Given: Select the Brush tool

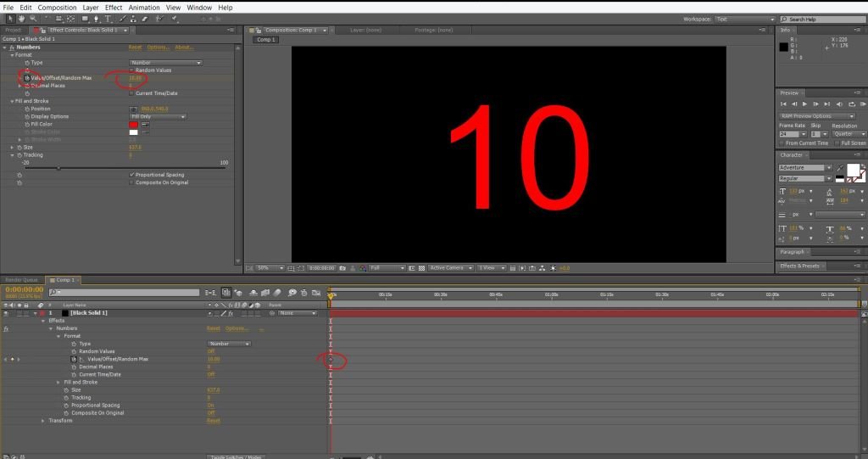Looking at the screenshot, I should click(123, 19).
